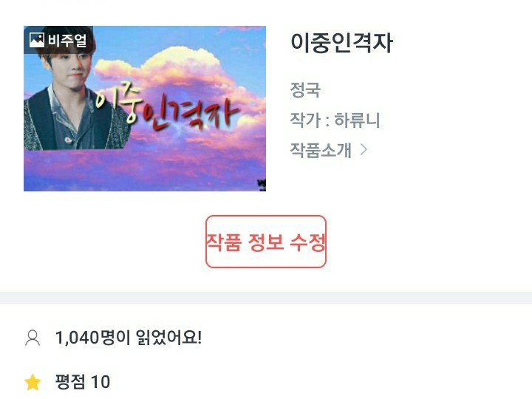This screenshot has height=399, width=532.
Task: Click the picture icon in the 비주얼 badge
Action: (x=37, y=40)
